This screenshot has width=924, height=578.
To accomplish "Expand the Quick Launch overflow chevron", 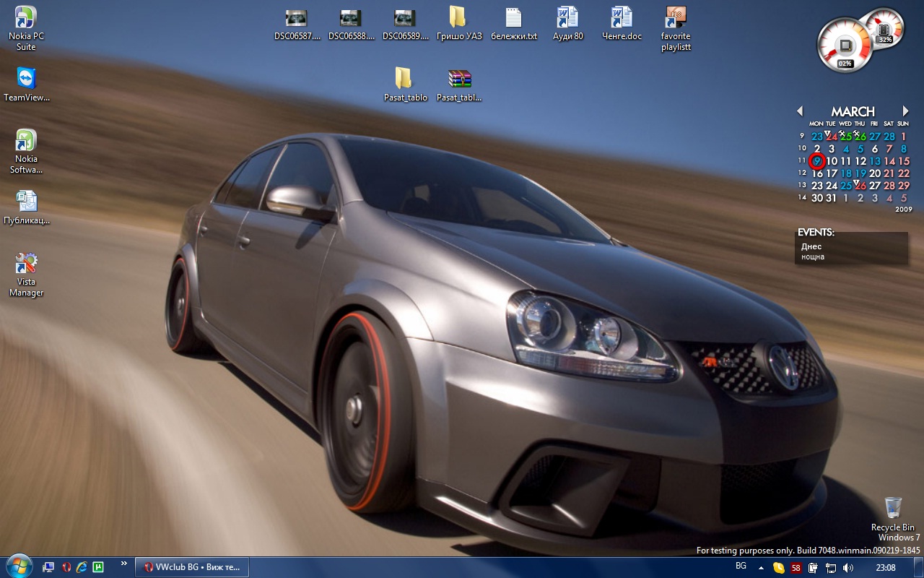I will [123, 564].
